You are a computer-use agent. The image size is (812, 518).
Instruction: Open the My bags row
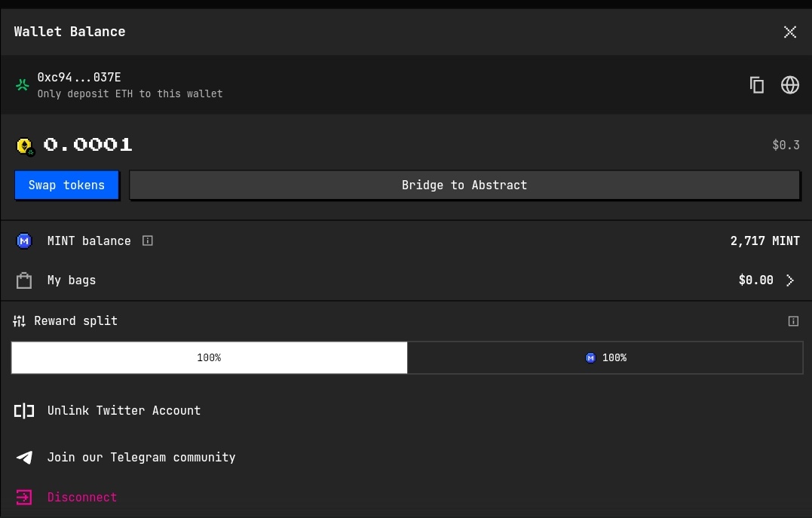click(x=406, y=280)
